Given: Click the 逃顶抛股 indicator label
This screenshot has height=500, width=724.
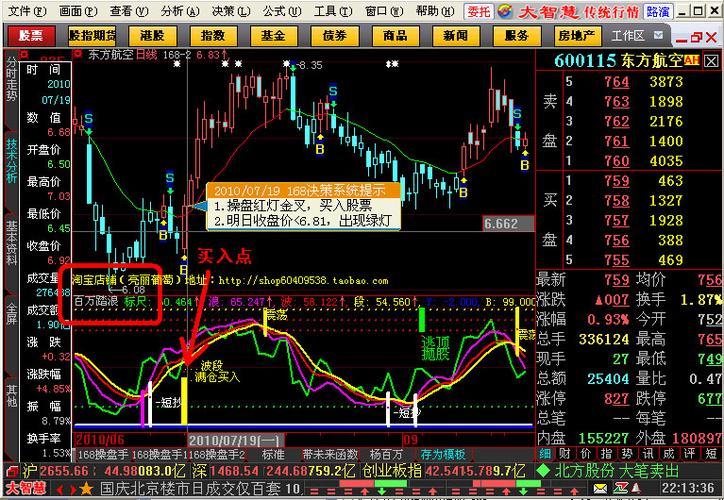Looking at the screenshot, I should 435,347.
